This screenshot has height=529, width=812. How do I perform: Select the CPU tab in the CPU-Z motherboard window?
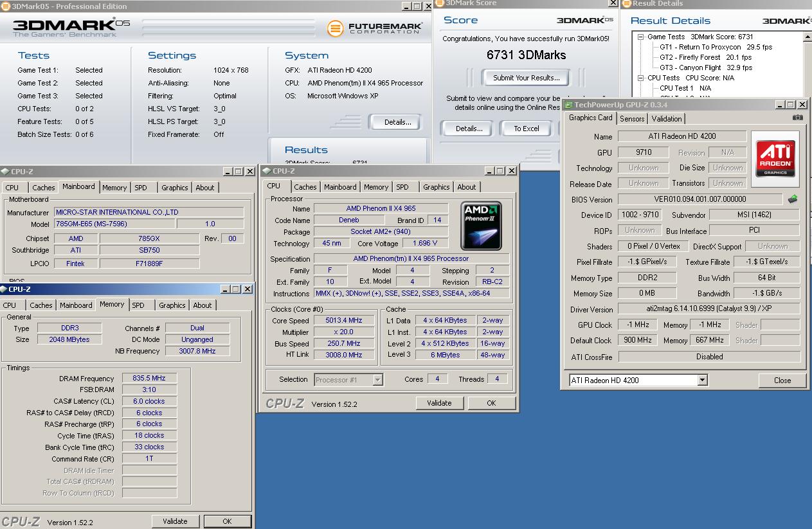pos(12,188)
